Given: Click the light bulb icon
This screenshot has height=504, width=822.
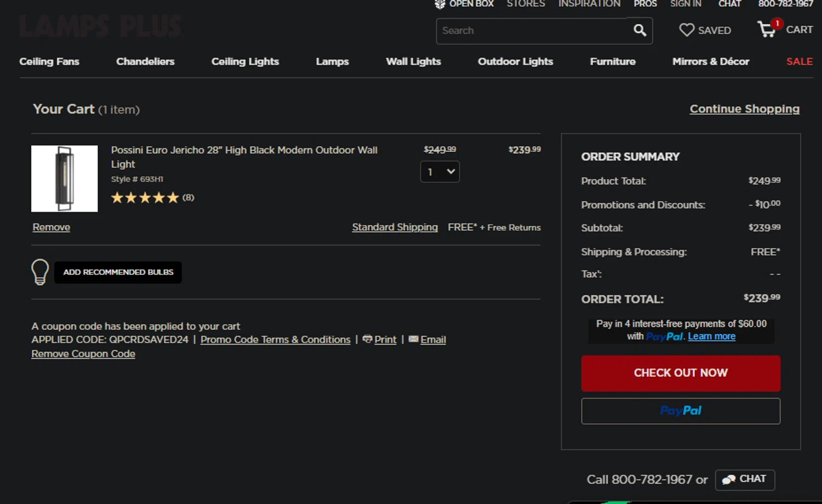Looking at the screenshot, I should click(x=40, y=272).
